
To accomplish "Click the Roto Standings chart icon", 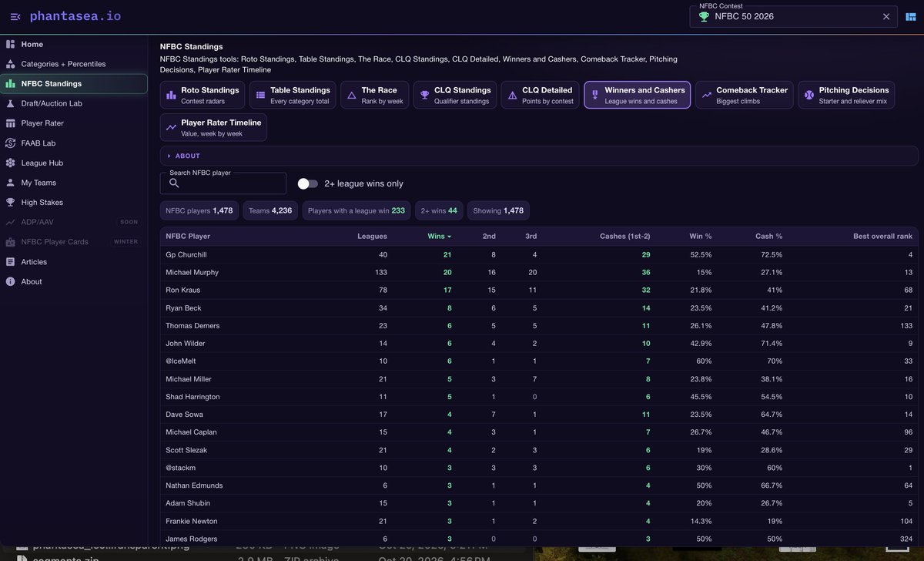I will pyautogui.click(x=171, y=95).
